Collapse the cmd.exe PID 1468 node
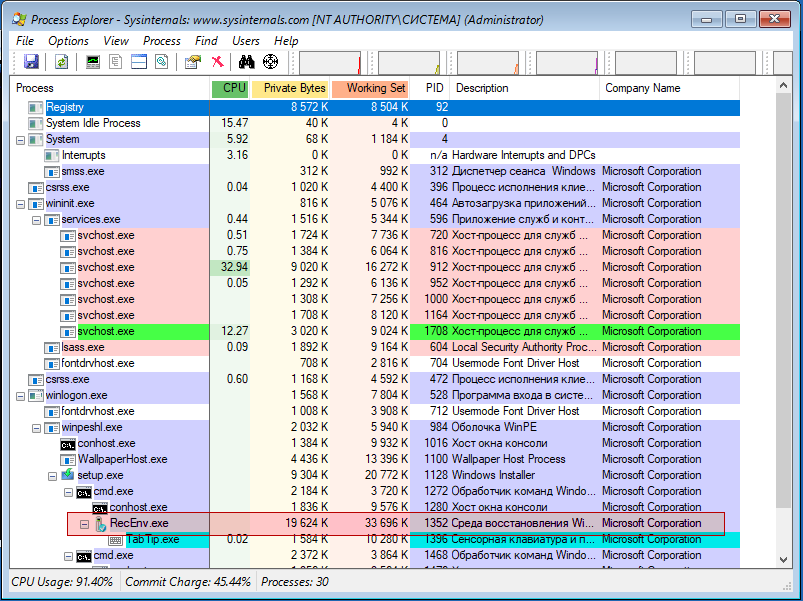Viewport: 803px width, 601px height. coord(68,556)
